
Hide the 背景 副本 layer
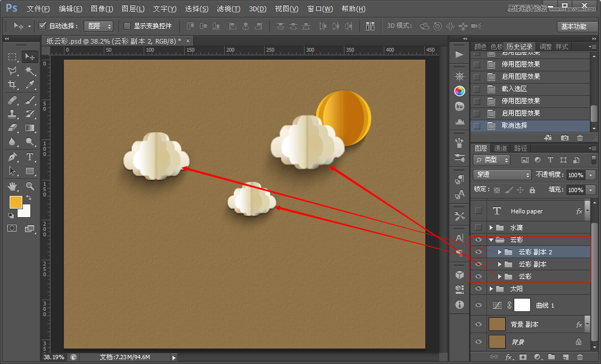479,324
